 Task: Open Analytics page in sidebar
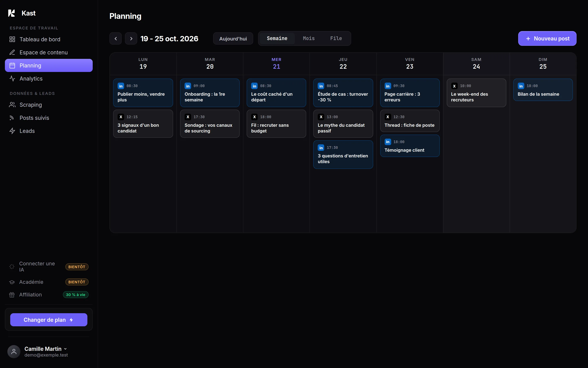[x=49, y=79]
